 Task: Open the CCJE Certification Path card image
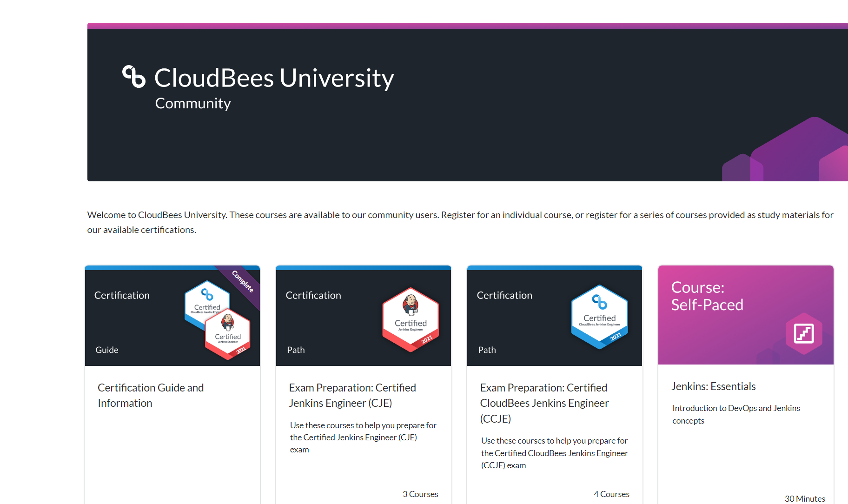click(555, 316)
